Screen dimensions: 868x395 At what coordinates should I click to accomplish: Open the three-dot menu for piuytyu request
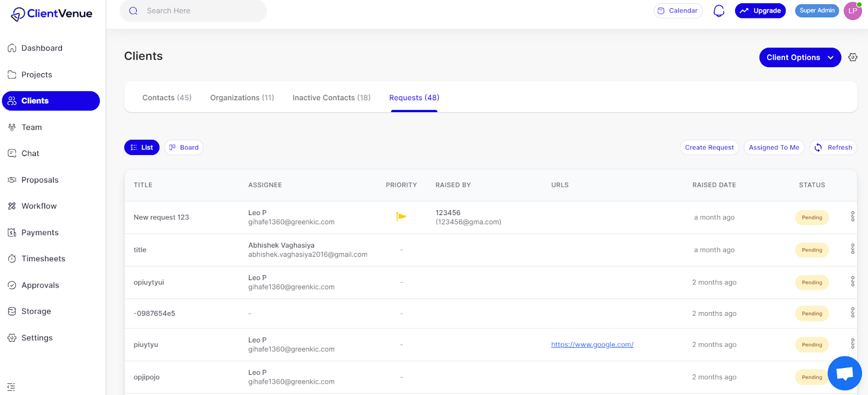(x=852, y=344)
